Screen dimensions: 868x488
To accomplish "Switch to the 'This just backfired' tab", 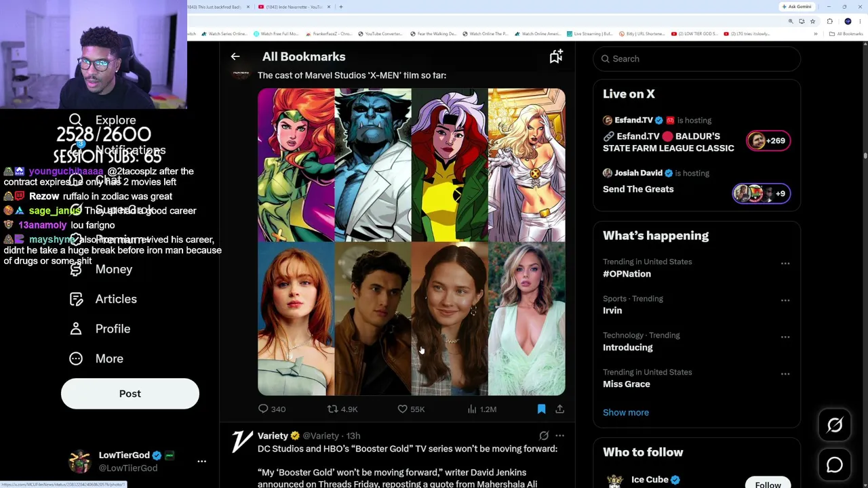I will pos(214,7).
